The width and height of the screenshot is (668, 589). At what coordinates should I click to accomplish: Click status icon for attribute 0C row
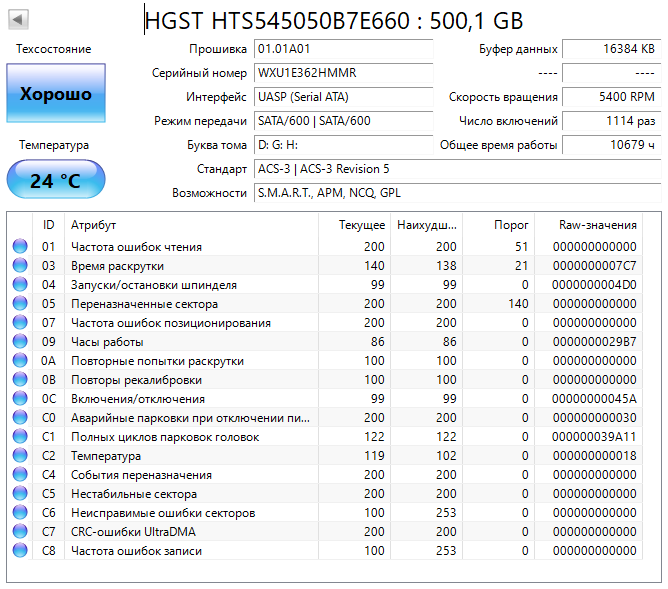20,398
